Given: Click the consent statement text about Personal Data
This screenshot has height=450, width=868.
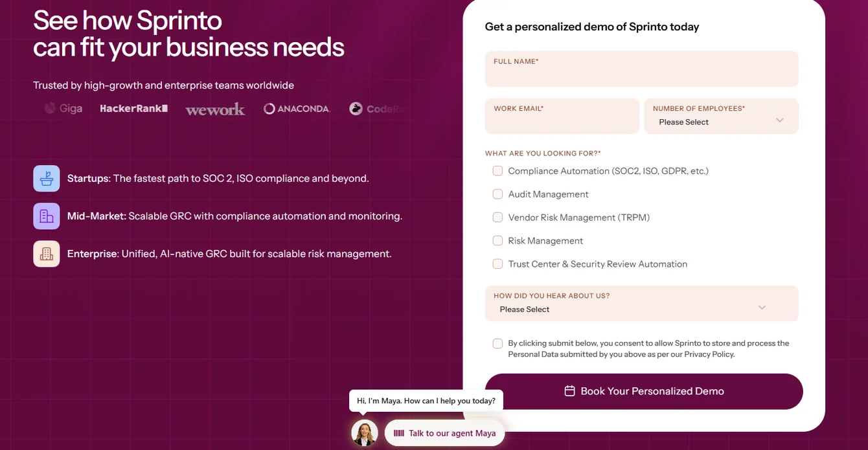Looking at the screenshot, I should [648, 349].
